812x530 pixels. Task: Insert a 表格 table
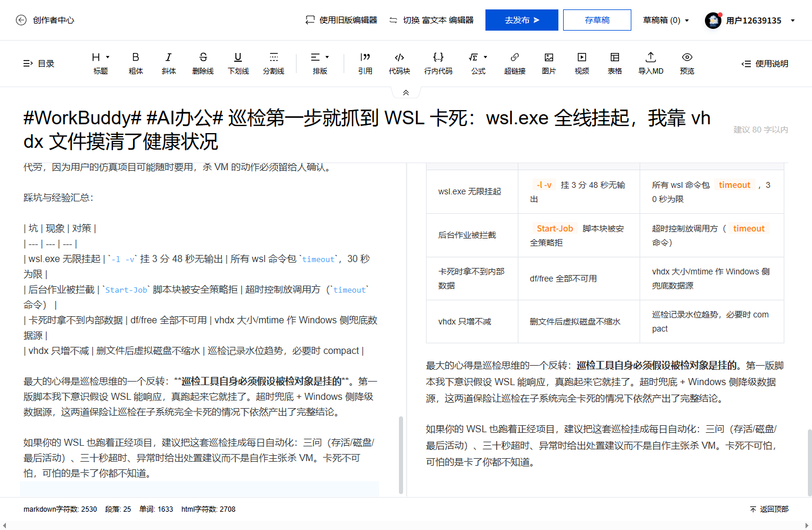tap(615, 64)
